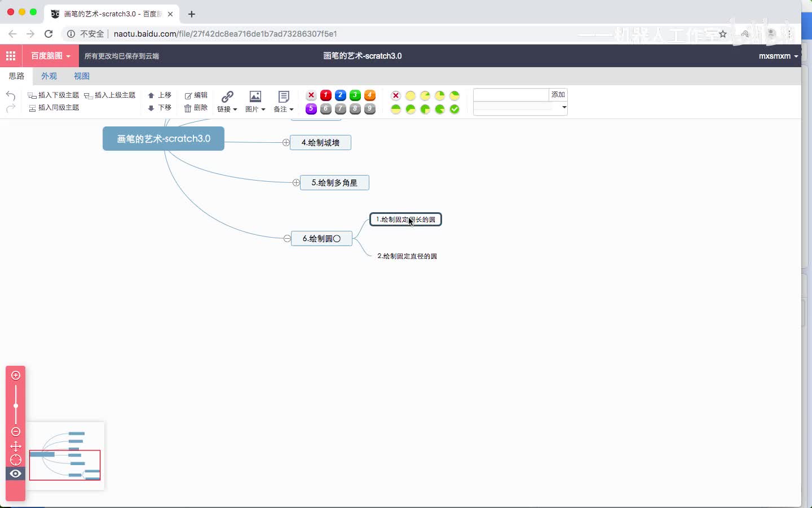
Task: Click the tag input field
Action: (x=511, y=95)
